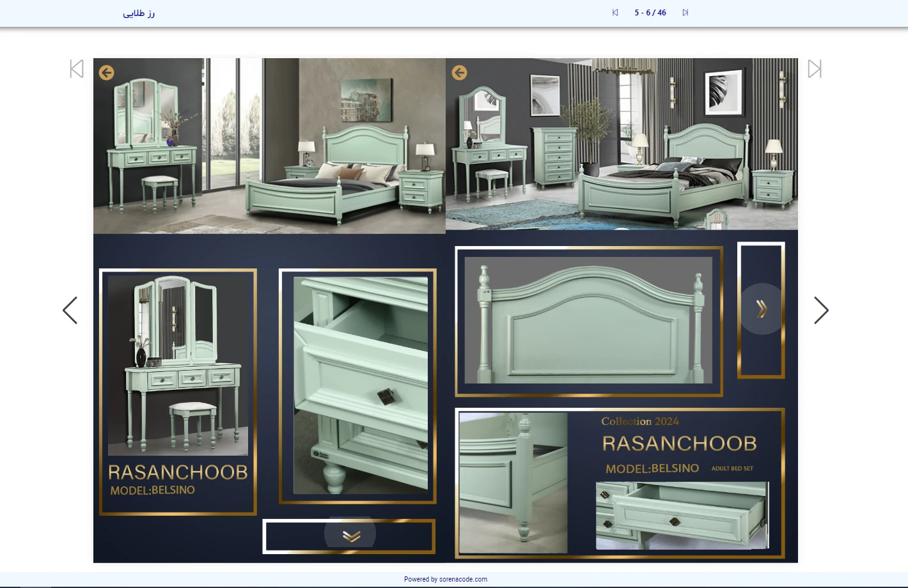This screenshot has height=588, width=908.
Task: Flip to the previous page with the left arrow
Action: point(70,311)
